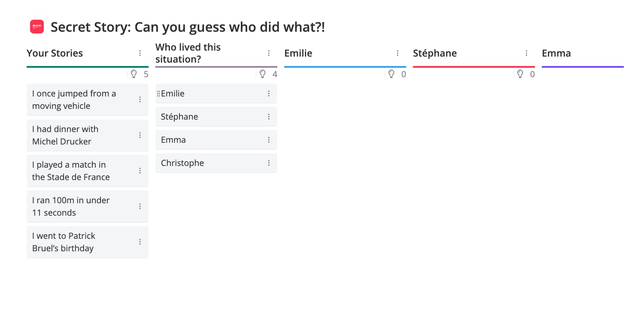Open options for the Michel Drucker dinner card

[140, 135]
